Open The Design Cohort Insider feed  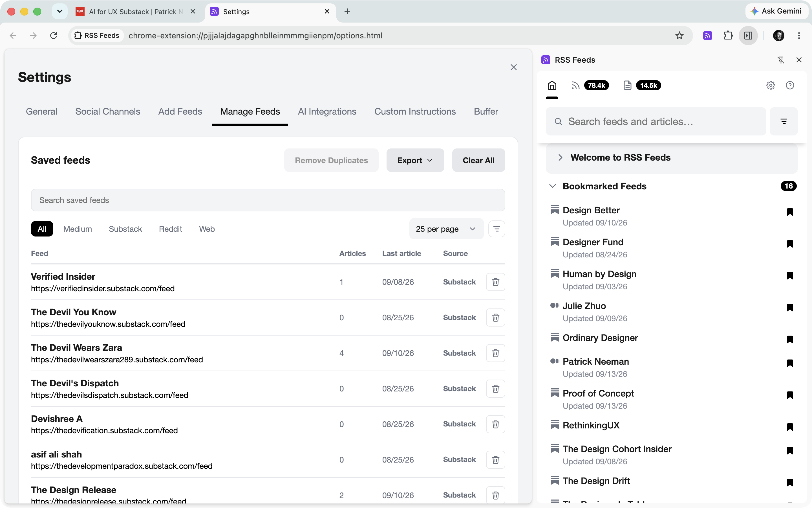point(617,449)
